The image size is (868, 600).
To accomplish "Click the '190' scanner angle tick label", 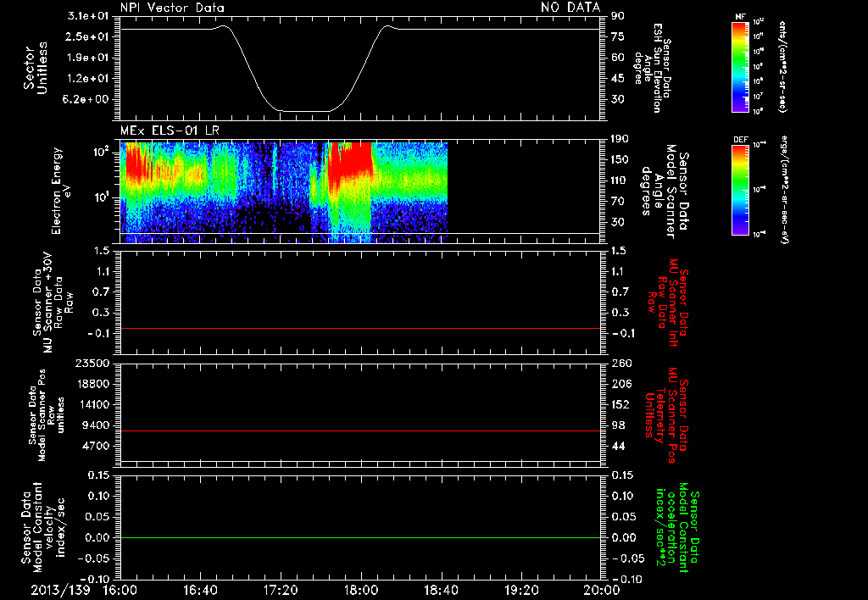I will click(621, 138).
